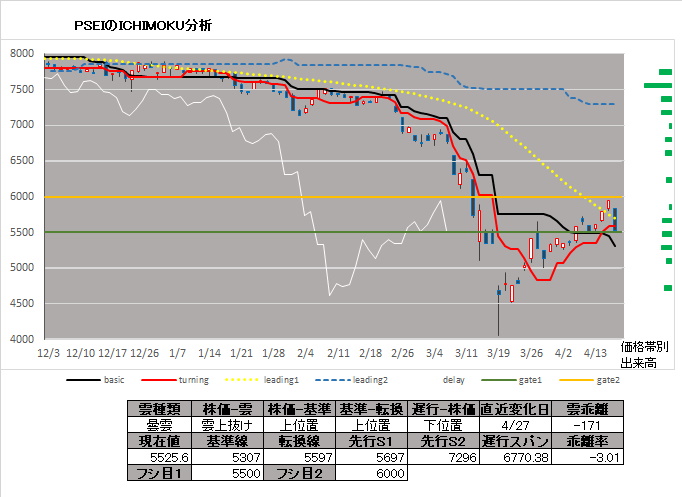Select the 'leading1' legend entry
682x497 pixels.
(262, 380)
